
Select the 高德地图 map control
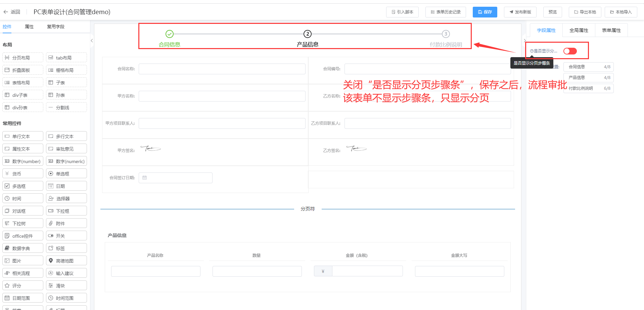pos(66,261)
